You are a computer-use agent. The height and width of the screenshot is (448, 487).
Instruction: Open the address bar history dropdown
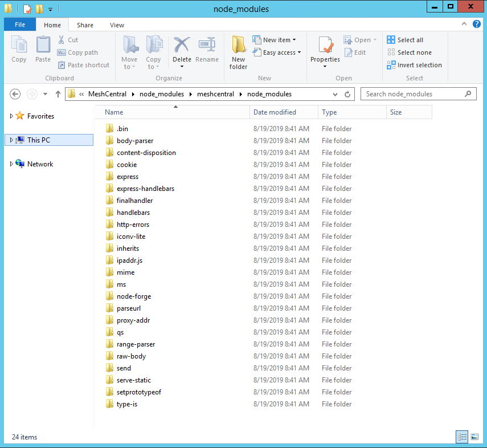pos(335,94)
